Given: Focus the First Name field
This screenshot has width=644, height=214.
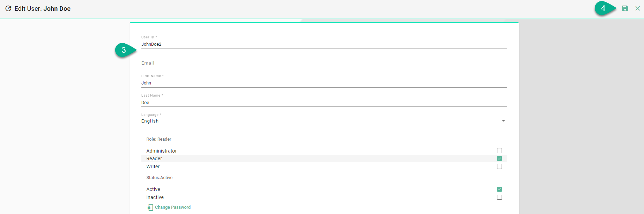Looking at the screenshot, I should tap(314, 83).
